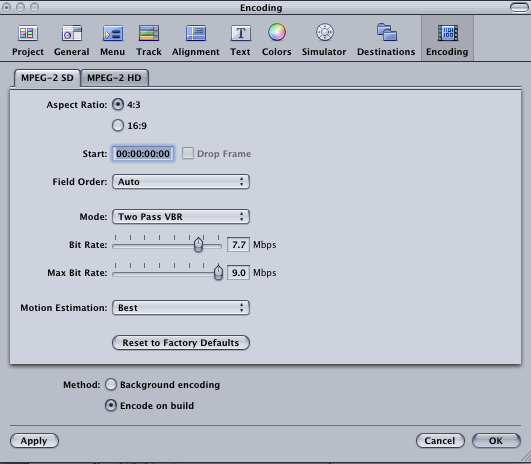Image resolution: width=531 pixels, height=464 pixels.
Task: Open the Field Order dropdown
Action: 181,182
